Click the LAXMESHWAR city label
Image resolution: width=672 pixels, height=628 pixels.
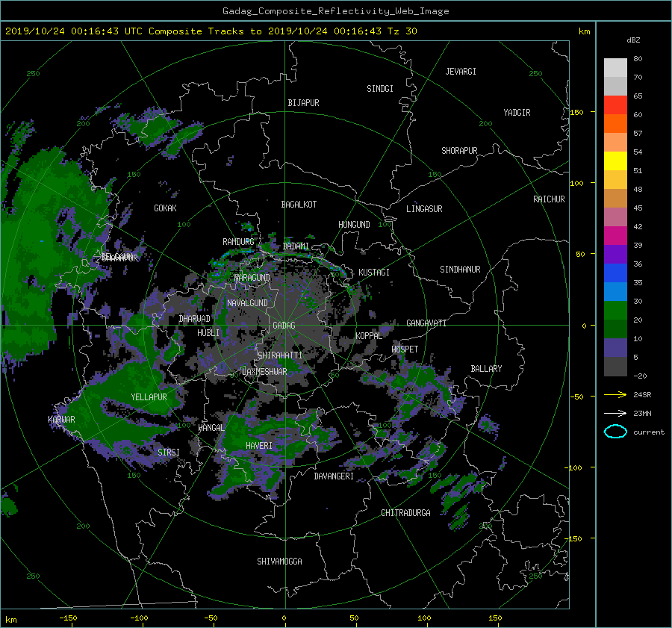(x=264, y=372)
